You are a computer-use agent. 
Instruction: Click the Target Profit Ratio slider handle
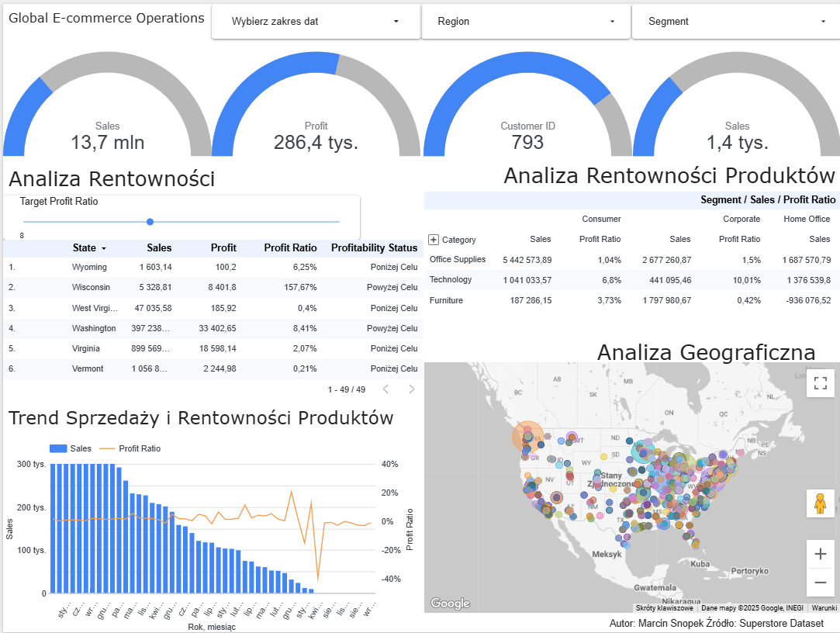[x=150, y=221]
